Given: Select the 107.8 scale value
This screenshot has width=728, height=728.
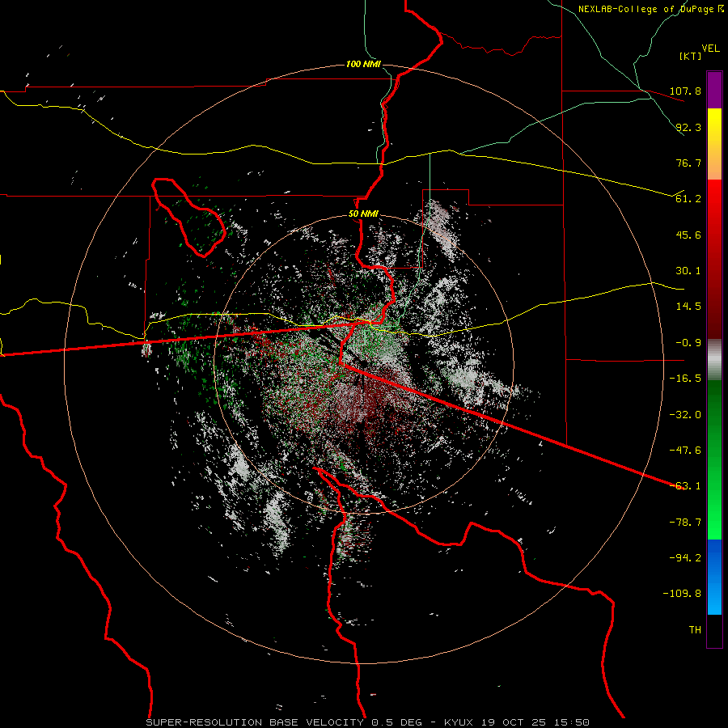Looking at the screenshot, I should (685, 91).
